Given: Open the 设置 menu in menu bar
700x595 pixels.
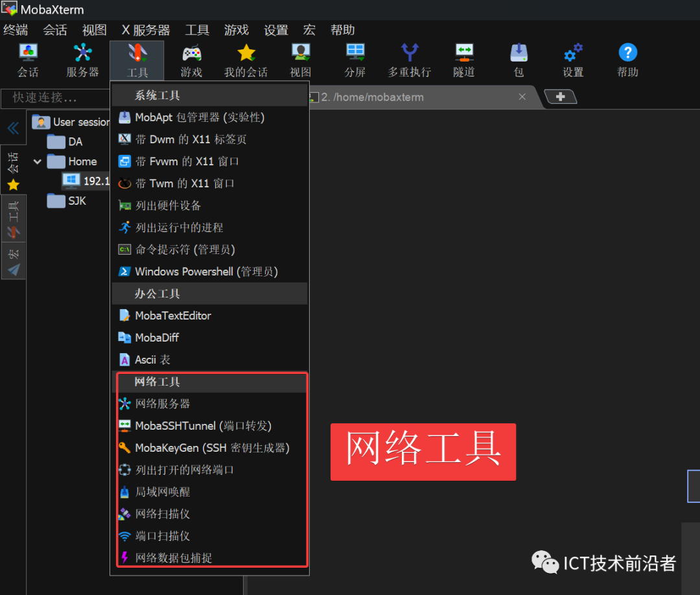Looking at the screenshot, I should click(x=276, y=30).
